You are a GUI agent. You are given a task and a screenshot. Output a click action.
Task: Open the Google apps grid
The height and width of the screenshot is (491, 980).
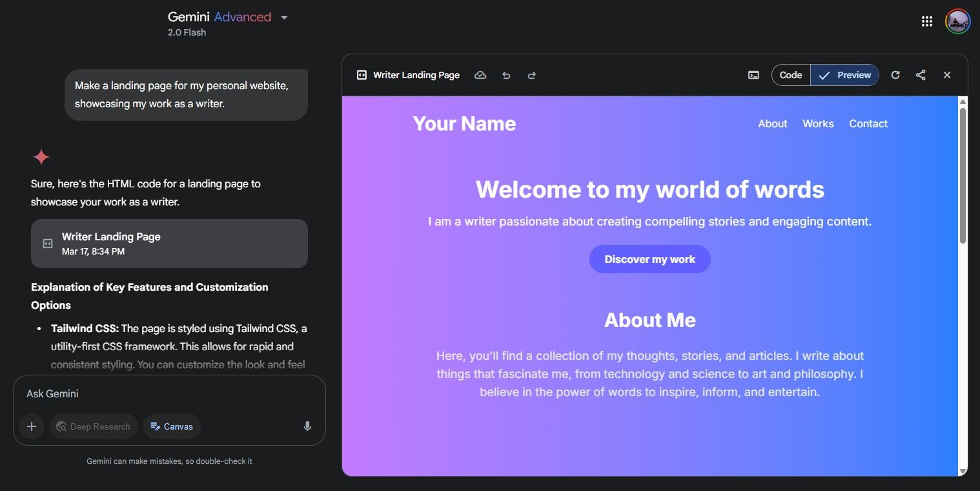click(x=927, y=21)
